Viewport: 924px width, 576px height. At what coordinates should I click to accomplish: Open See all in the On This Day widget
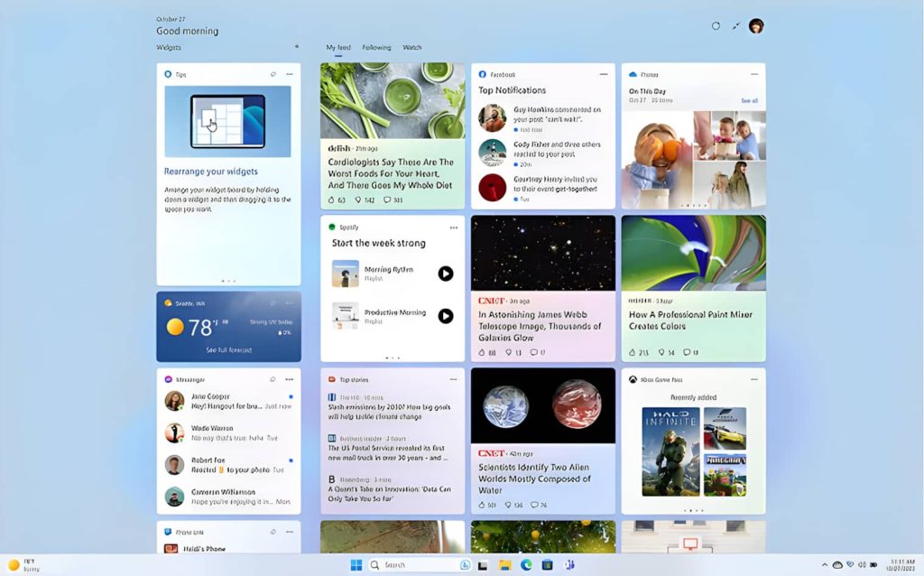(752, 99)
